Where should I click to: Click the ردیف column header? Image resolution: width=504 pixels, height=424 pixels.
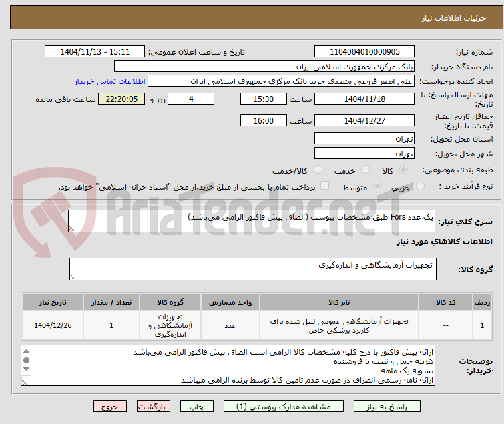482,302
